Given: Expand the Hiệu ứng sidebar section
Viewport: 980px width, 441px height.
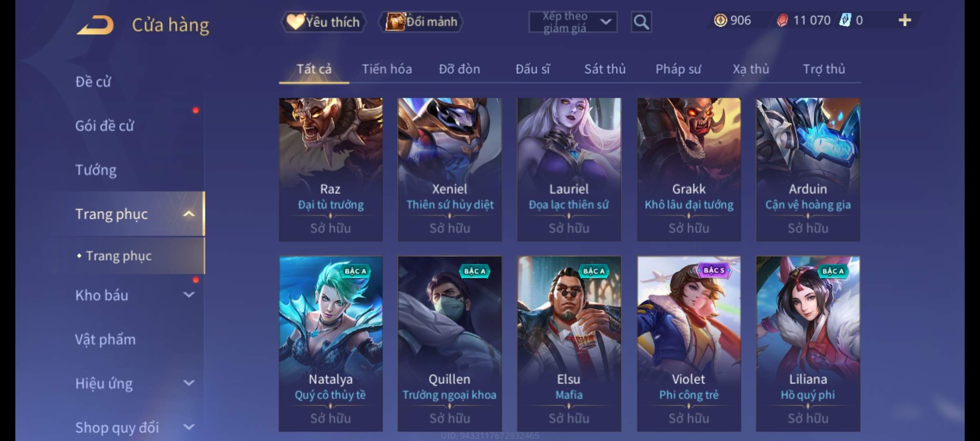Looking at the screenshot, I should [x=189, y=383].
